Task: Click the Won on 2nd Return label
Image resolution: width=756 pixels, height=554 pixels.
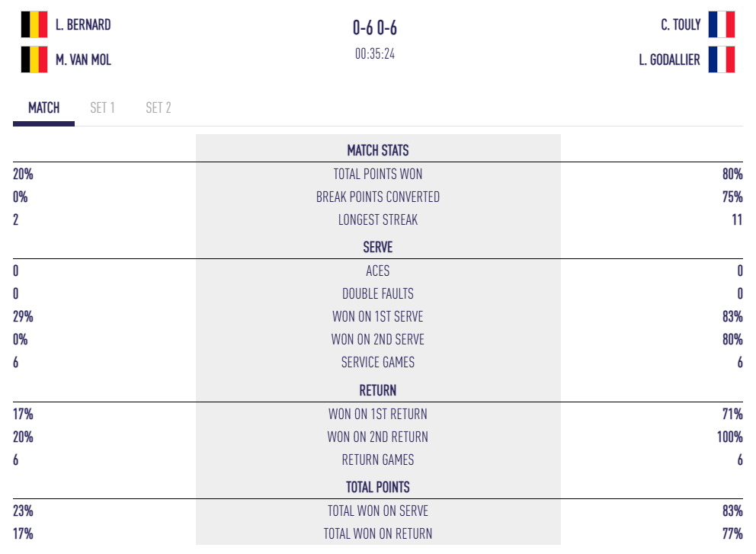Action: [x=378, y=437]
